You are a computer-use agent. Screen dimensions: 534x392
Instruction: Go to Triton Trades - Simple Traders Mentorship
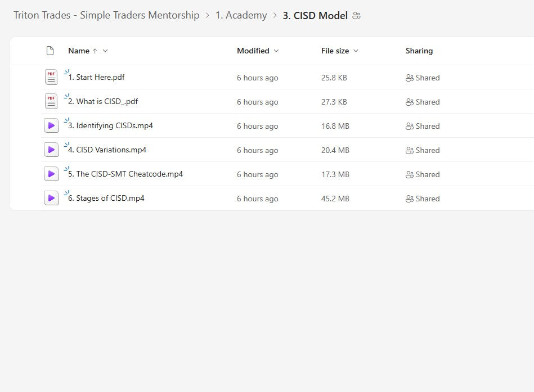(106, 16)
